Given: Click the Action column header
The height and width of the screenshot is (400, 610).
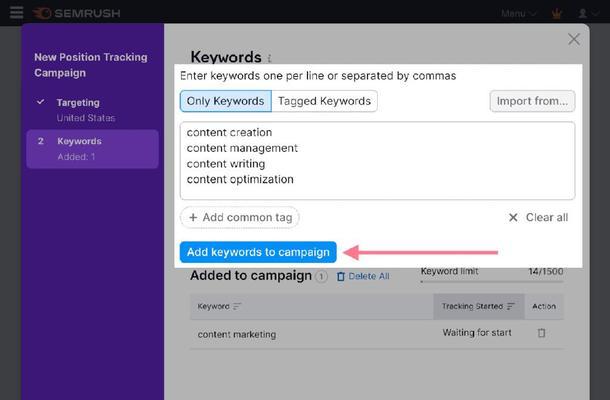Looking at the screenshot, I should click(544, 307).
